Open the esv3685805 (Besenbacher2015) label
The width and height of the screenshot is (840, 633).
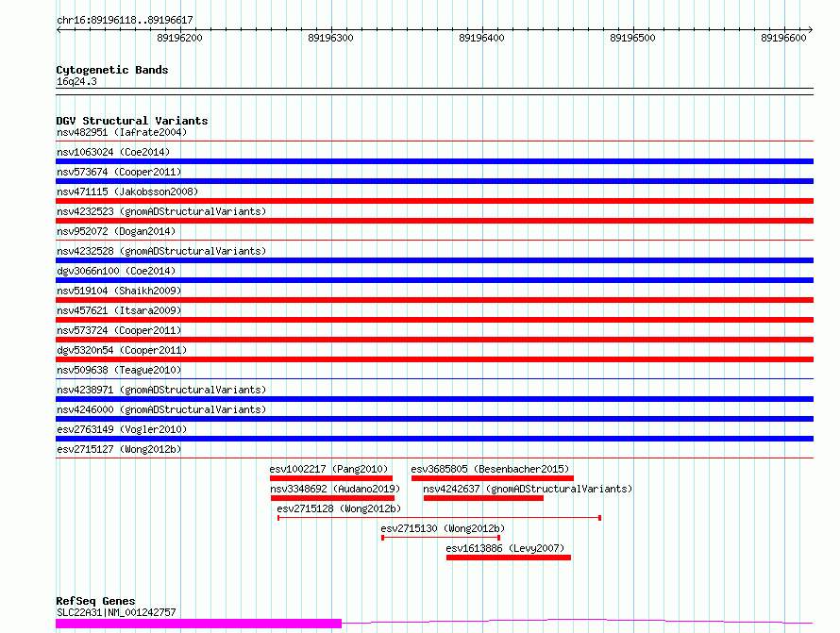(x=490, y=469)
